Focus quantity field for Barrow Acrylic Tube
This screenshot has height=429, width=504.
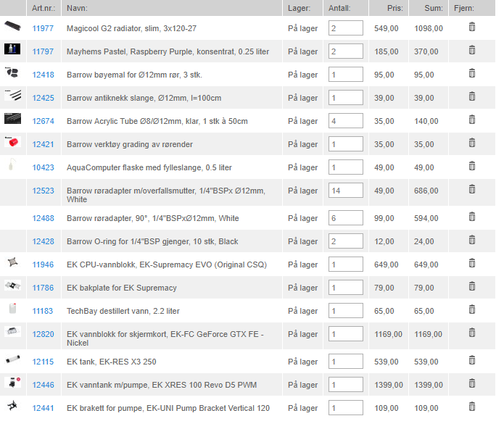coord(345,121)
